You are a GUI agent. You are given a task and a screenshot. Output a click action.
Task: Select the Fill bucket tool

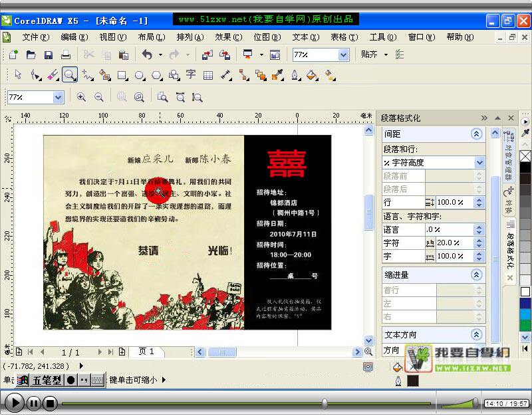coord(311,74)
